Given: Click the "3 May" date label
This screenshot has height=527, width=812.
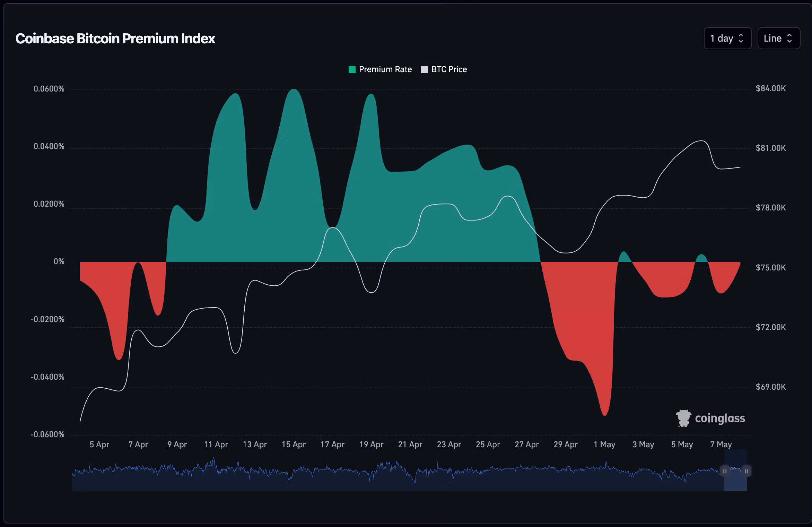Looking at the screenshot, I should (x=643, y=444).
